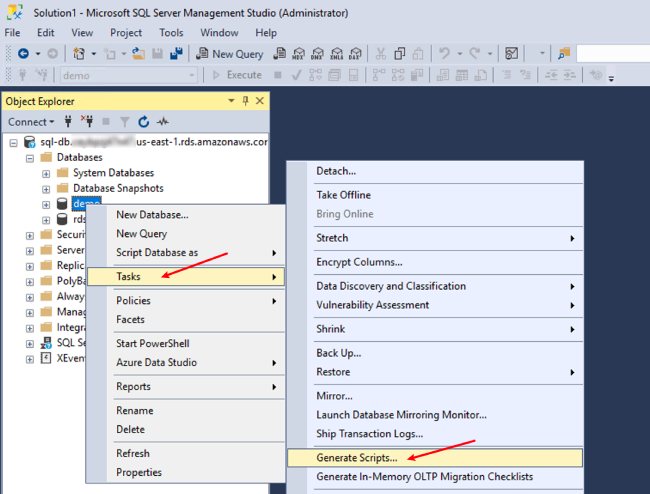Expand the demo database node

pos(46,205)
